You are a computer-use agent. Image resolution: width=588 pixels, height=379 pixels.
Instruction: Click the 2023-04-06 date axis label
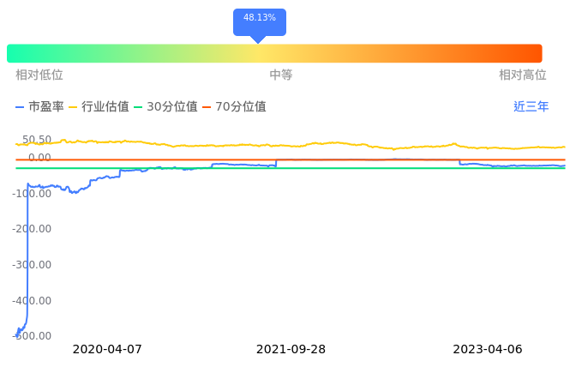pos(487,350)
